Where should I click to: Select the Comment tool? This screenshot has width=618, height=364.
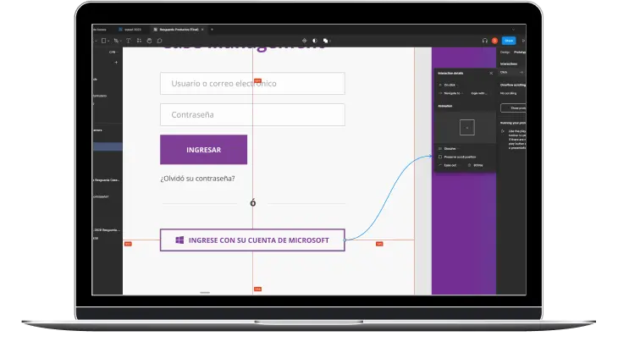159,41
